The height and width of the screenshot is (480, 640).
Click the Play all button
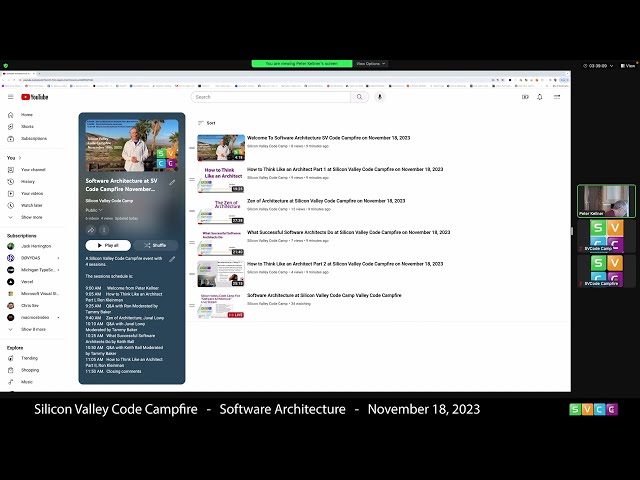[x=108, y=245]
